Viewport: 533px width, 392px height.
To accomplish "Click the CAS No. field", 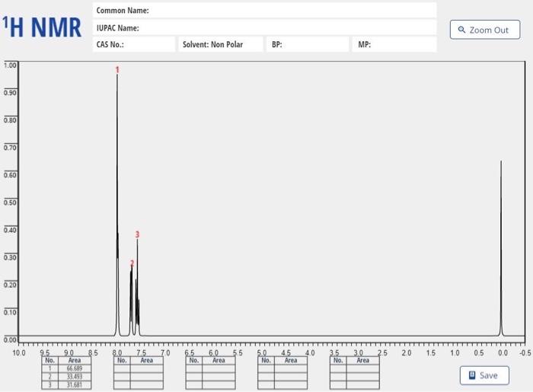I will (x=134, y=44).
